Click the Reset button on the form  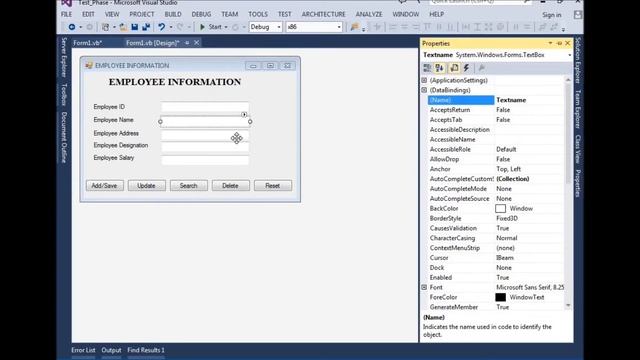[273, 186]
